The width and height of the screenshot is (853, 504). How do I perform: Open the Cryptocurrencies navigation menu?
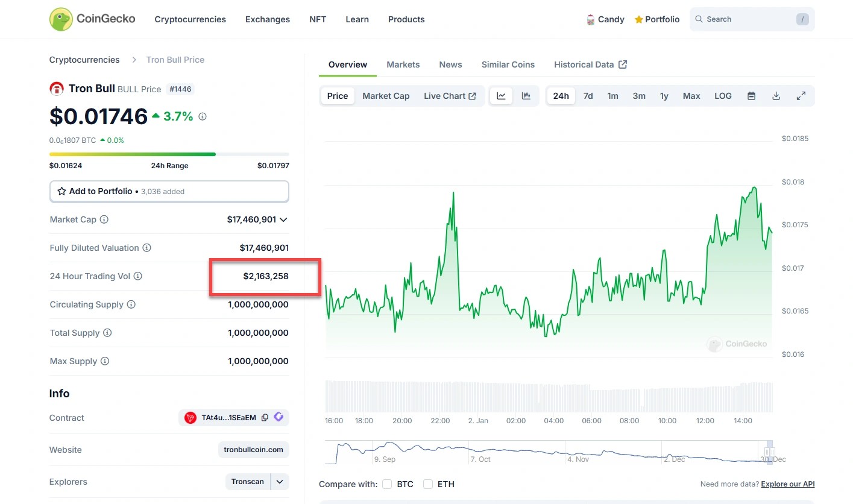(190, 19)
